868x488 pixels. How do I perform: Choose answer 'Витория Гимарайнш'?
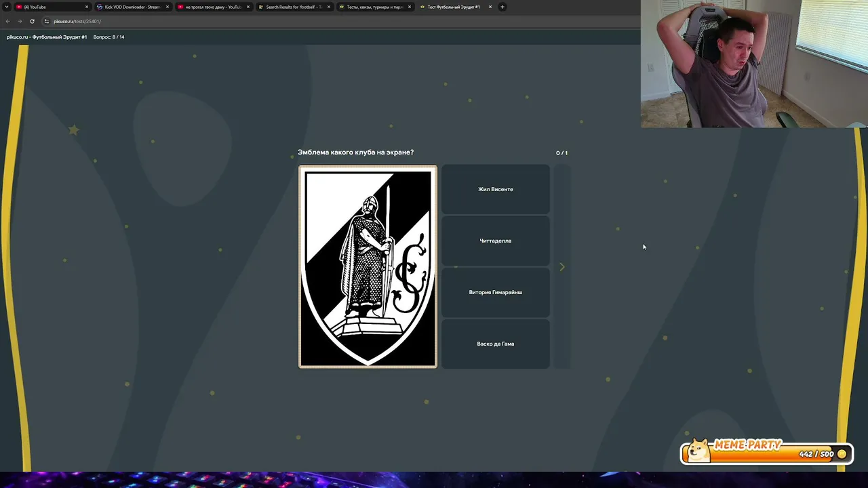tap(496, 292)
